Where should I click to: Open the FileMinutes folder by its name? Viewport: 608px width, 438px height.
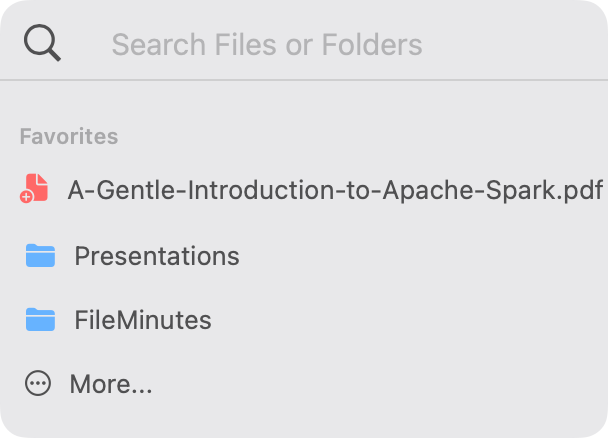point(143,320)
